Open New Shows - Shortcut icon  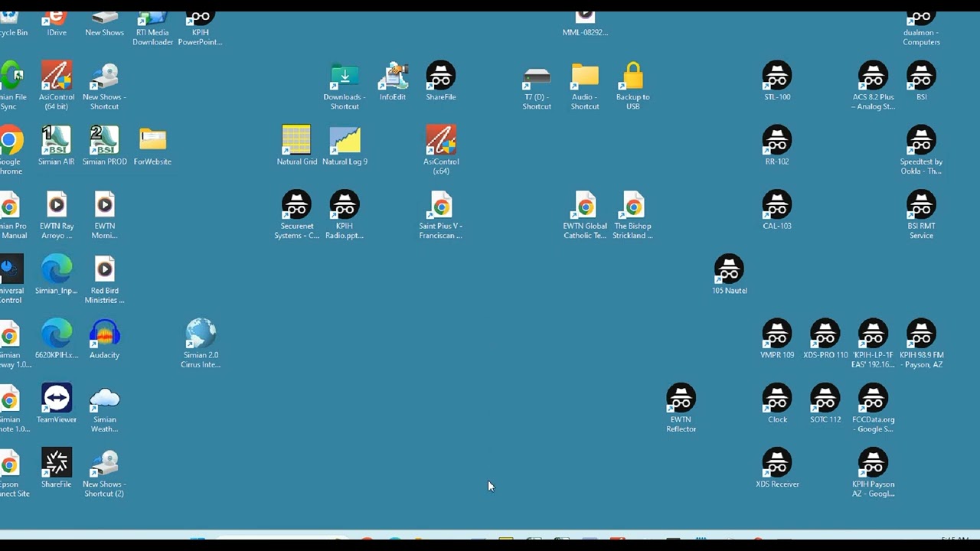104,84
